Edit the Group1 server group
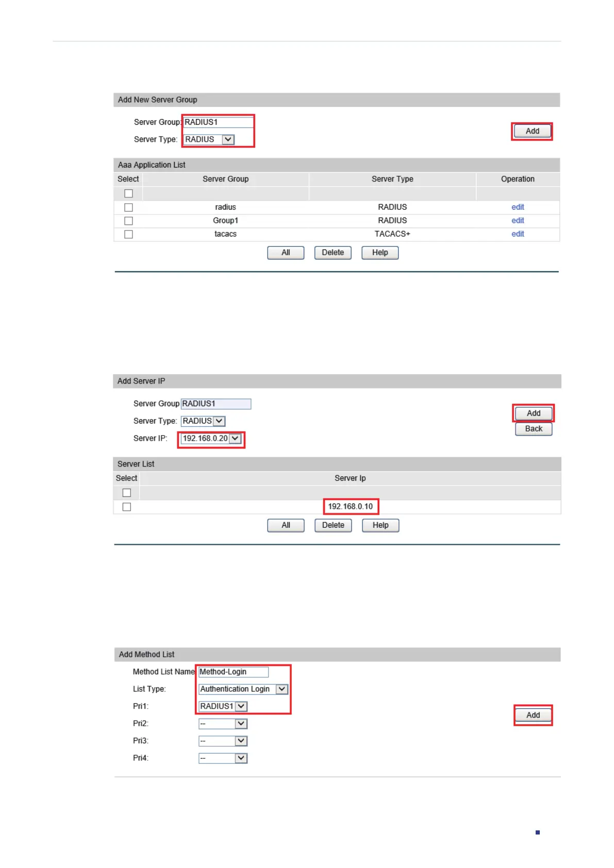614x868 pixels. tap(518, 221)
